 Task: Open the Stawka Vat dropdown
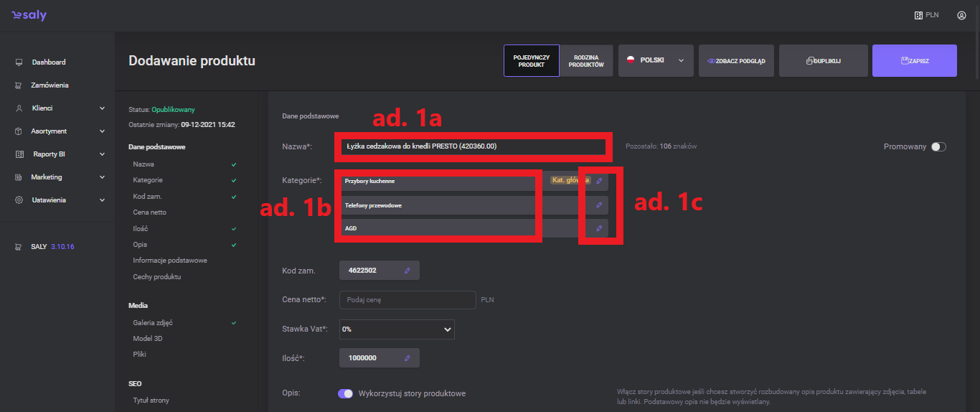pos(397,329)
